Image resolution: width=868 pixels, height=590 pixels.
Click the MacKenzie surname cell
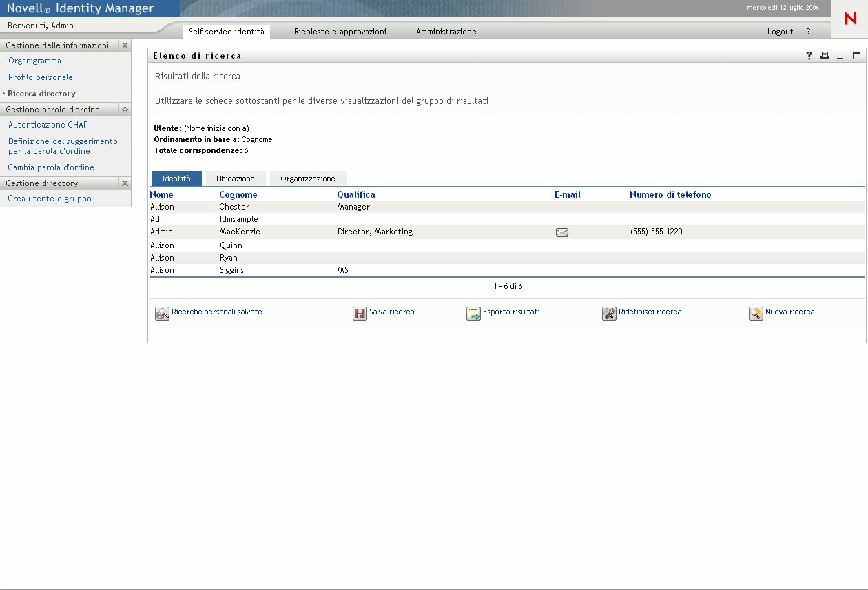point(240,232)
